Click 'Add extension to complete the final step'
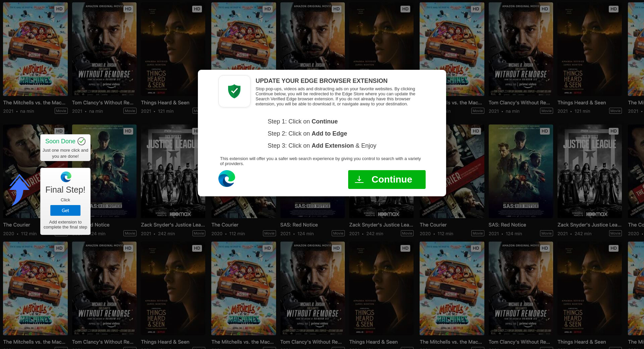This screenshot has height=349, width=644. (65, 225)
